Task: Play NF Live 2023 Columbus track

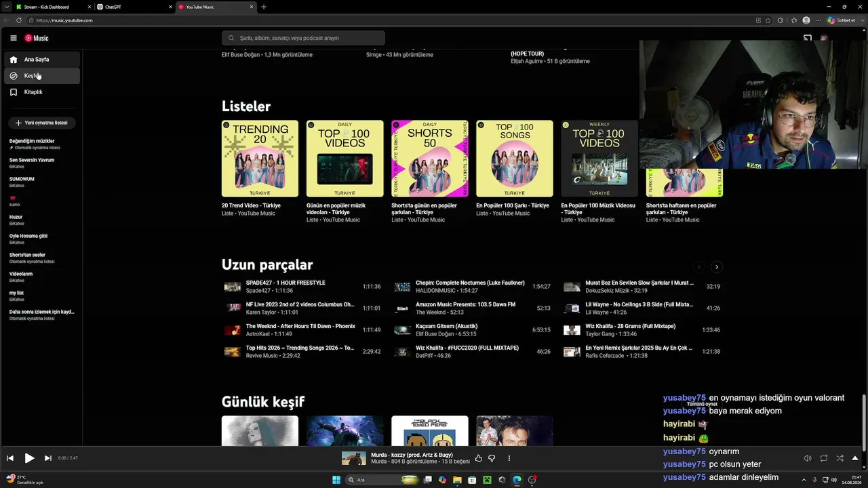Action: click(302, 308)
